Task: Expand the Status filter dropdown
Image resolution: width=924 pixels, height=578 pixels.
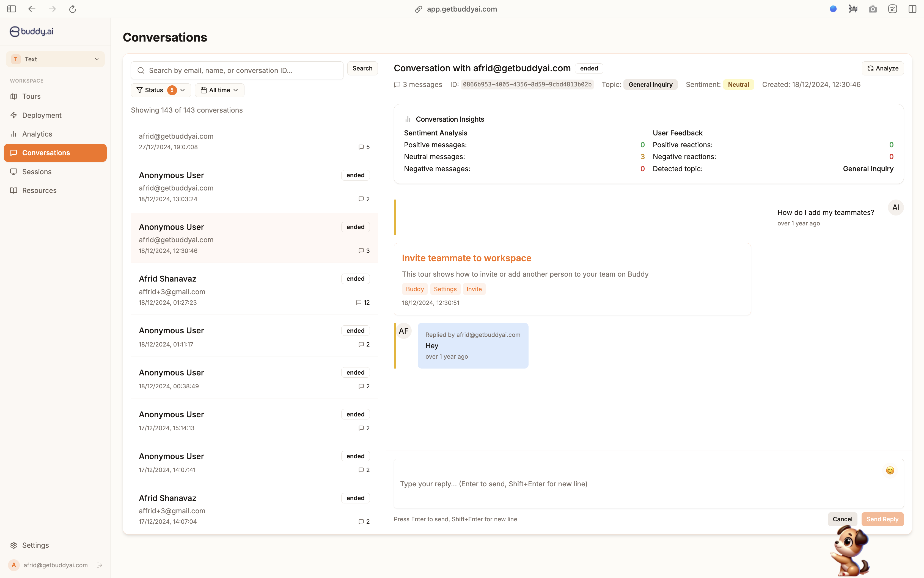Action: coord(161,90)
